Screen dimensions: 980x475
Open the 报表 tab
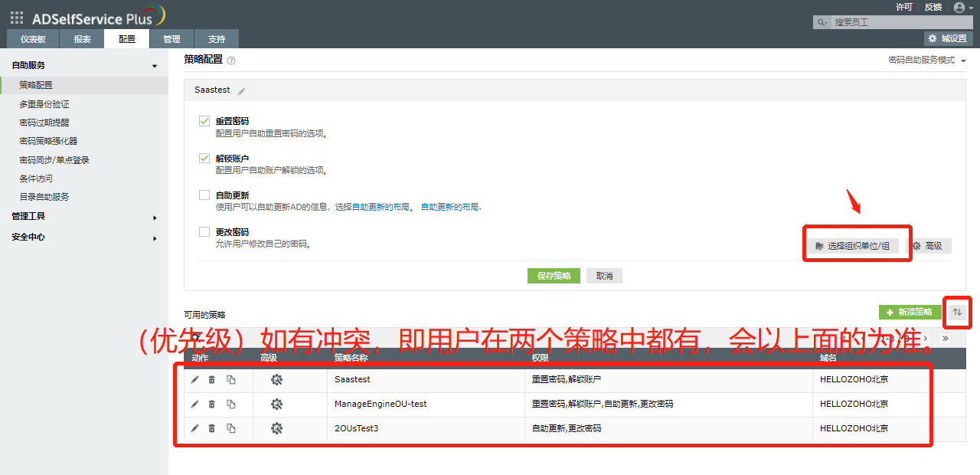(x=83, y=39)
